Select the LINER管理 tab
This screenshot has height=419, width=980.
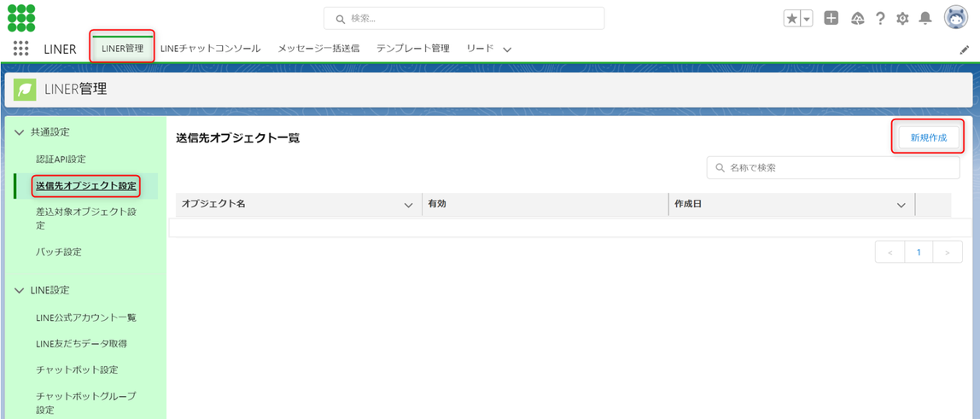[x=122, y=49]
